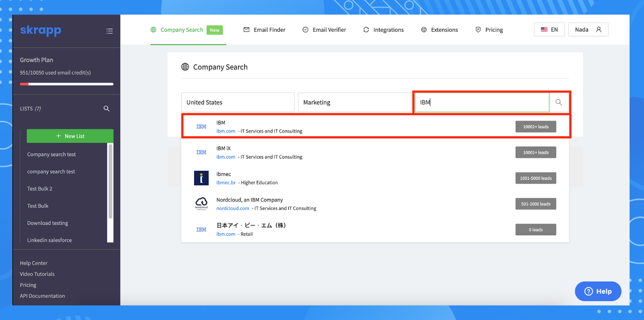Click the shield icon of Pricing
644x320 pixels.
(x=478, y=29)
